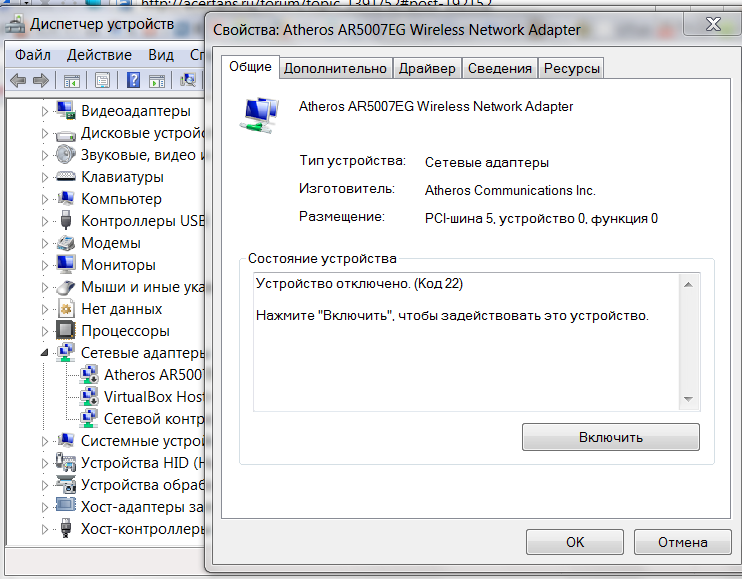
Task: Click the Сетевой контроллер device icon
Action: (x=88, y=418)
